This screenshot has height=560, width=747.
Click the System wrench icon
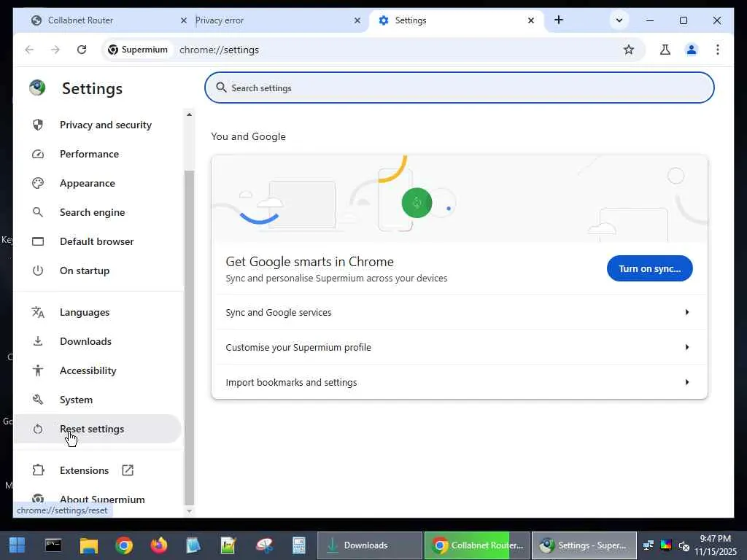pos(38,400)
